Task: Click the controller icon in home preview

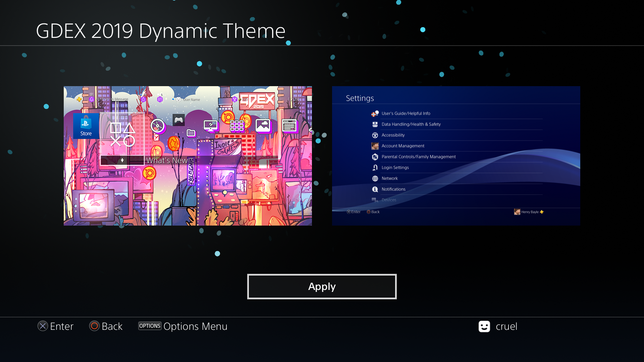Action: pos(179,120)
